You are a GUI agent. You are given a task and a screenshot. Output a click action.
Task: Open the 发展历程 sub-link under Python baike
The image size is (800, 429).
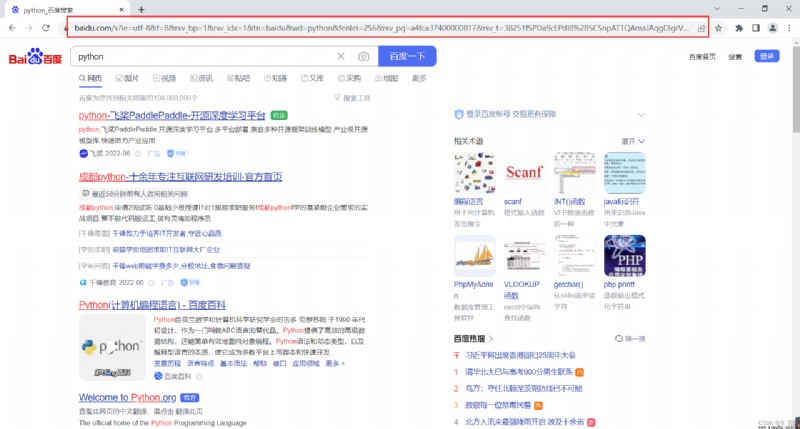[x=167, y=364]
